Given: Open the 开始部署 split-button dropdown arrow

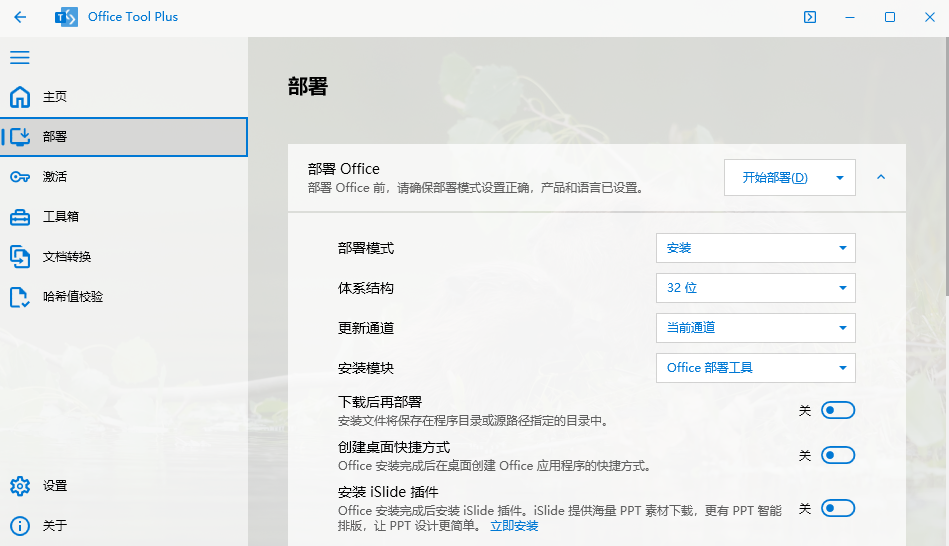Looking at the screenshot, I should point(840,177).
